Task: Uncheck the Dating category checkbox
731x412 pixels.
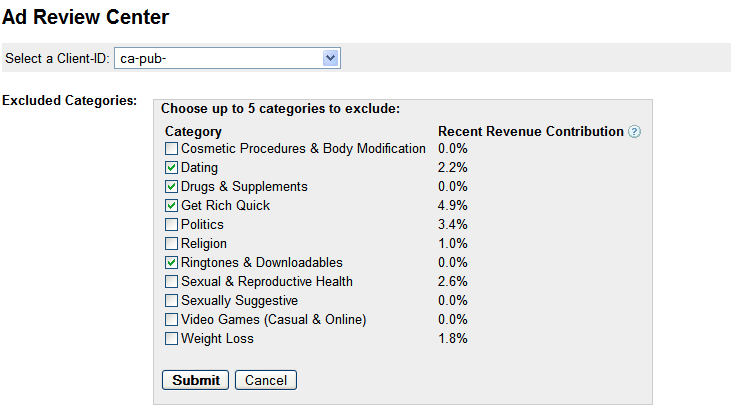Action: [x=172, y=168]
